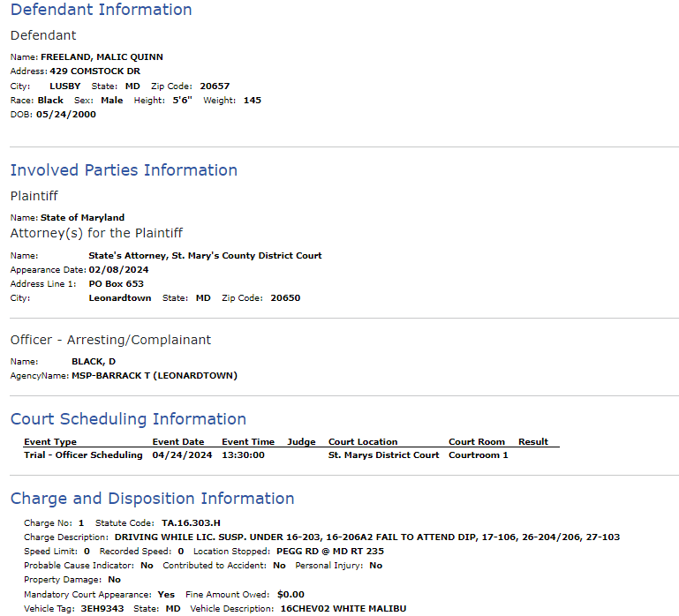Click the Court Scheduling Information heading
This screenshot has width=679, height=616.
(x=128, y=419)
